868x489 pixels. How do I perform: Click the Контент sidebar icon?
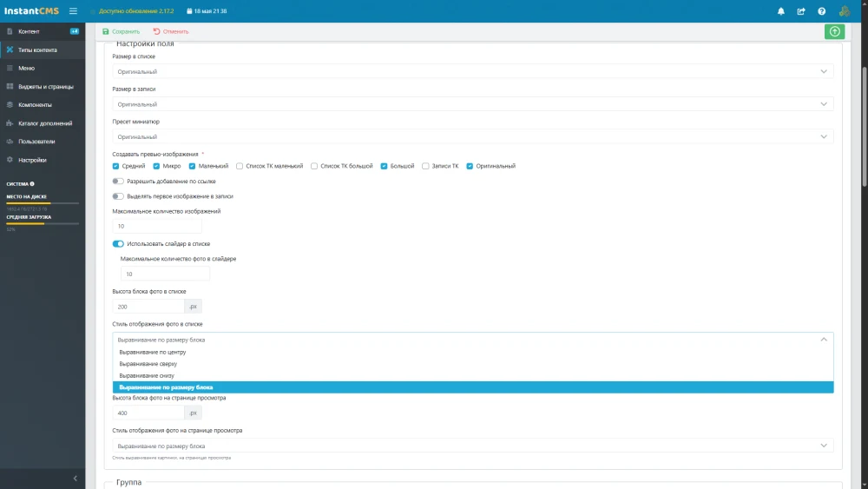coord(10,31)
